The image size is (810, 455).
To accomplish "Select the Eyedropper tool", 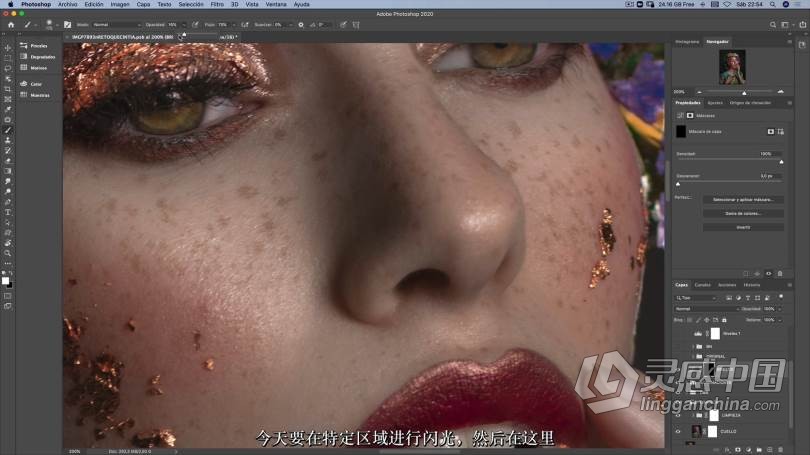I will tap(8, 109).
